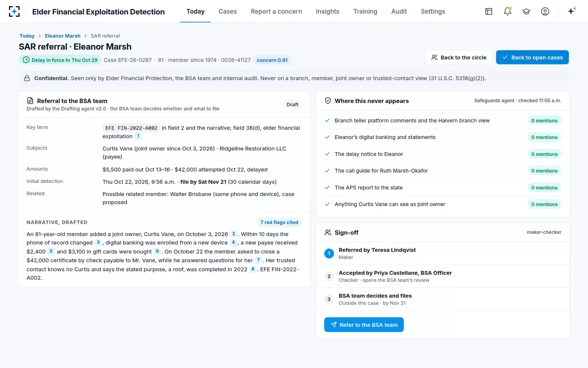Select sign-off step 2 Accepted by Priya Castellane
The image size is (588, 368).
pyautogui.click(x=443, y=276)
